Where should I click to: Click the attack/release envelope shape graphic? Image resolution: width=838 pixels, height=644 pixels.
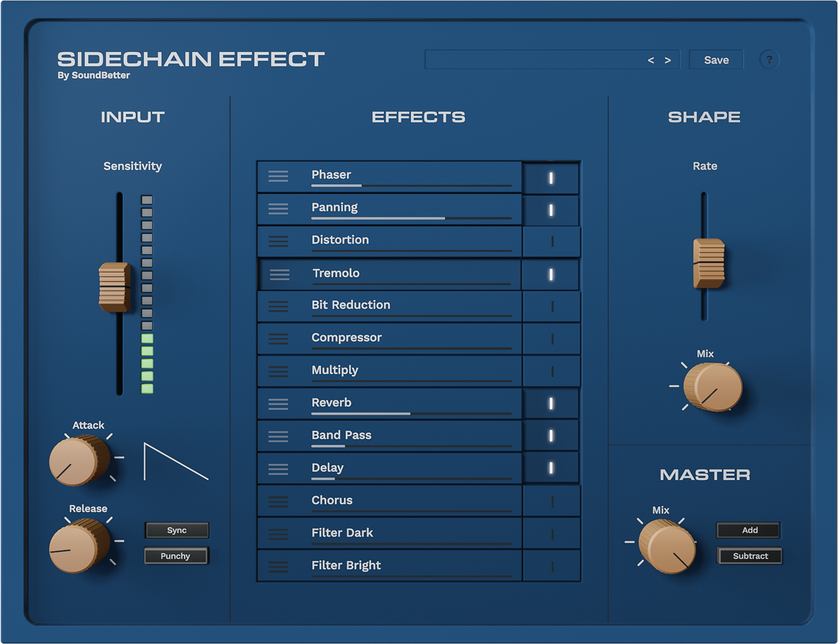(176, 461)
